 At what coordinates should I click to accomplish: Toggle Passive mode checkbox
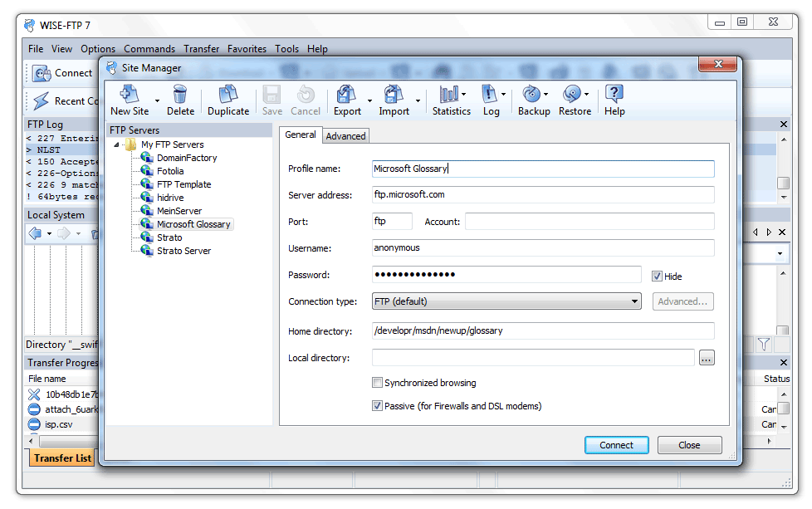coord(377,406)
